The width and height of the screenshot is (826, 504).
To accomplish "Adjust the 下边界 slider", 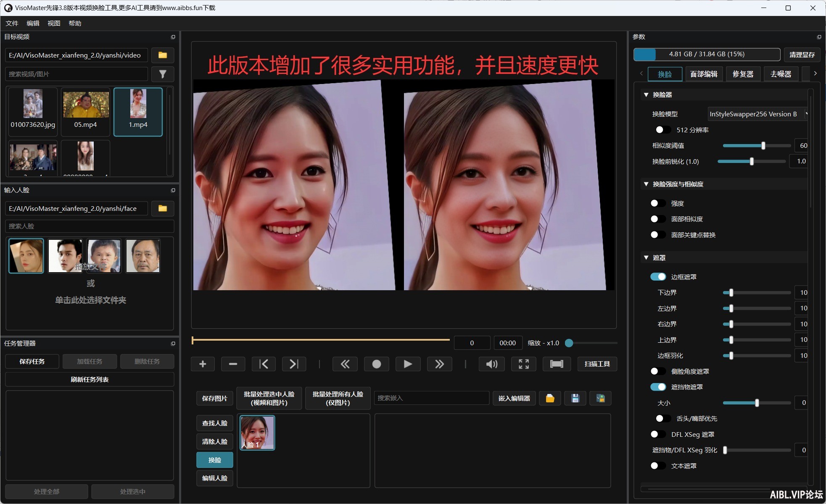I will (756, 293).
